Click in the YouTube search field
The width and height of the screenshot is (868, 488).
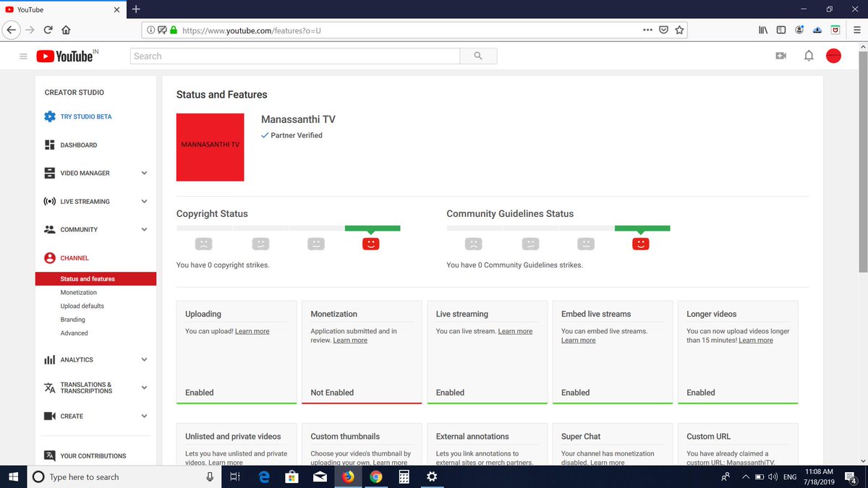click(x=295, y=56)
